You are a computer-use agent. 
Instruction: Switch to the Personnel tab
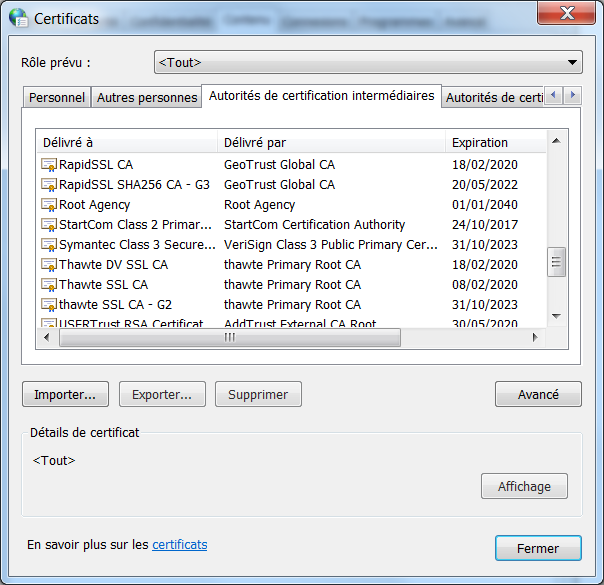pyautogui.click(x=57, y=97)
